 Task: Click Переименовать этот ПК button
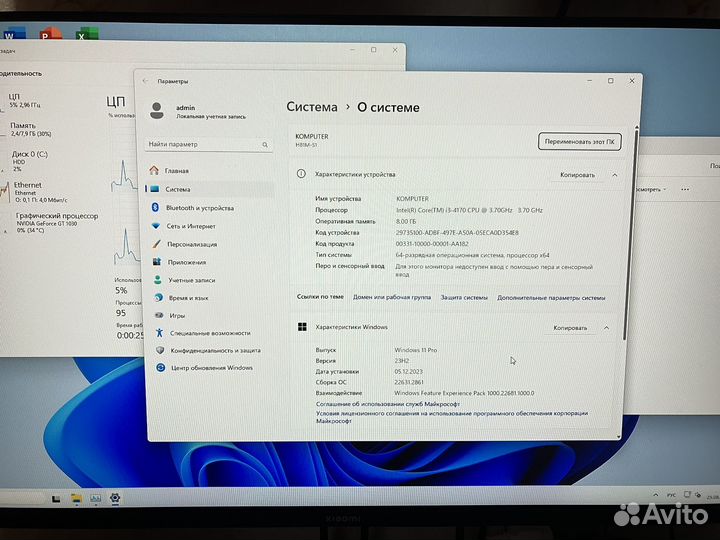(579, 141)
